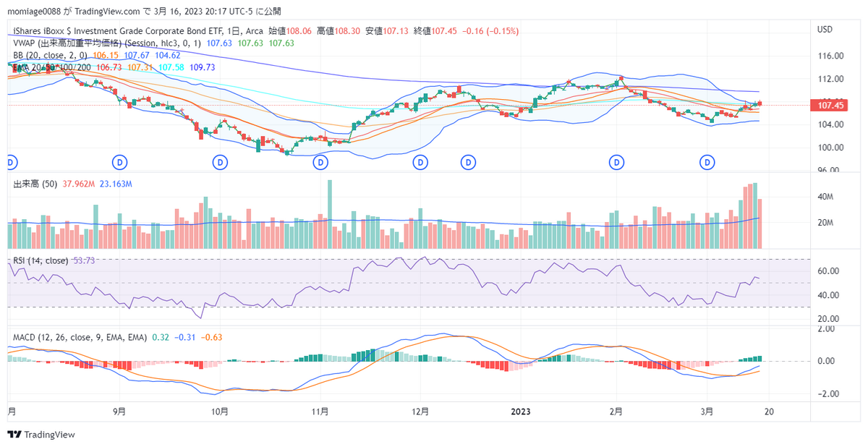This screenshot has width=868, height=447.
Task: Click the EMA value 107.58
Action: (x=171, y=67)
